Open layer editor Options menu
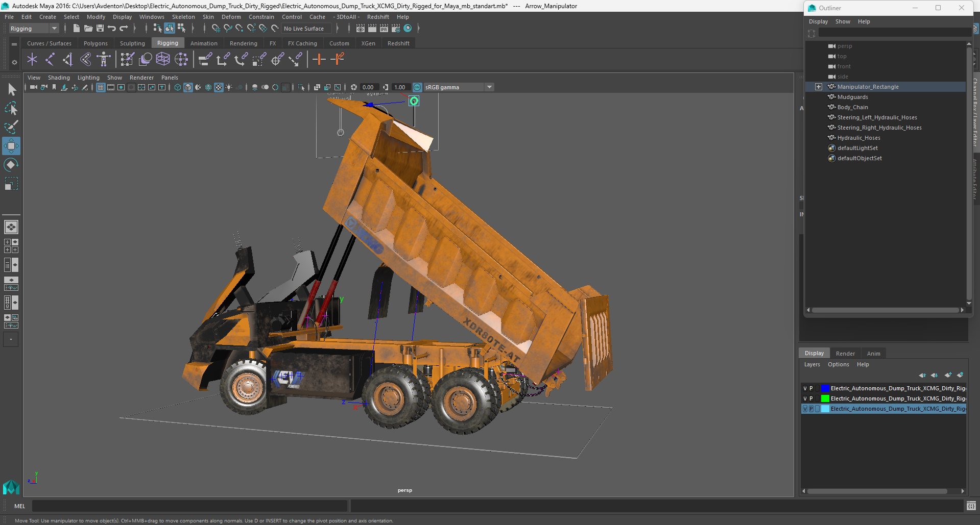 pos(838,364)
